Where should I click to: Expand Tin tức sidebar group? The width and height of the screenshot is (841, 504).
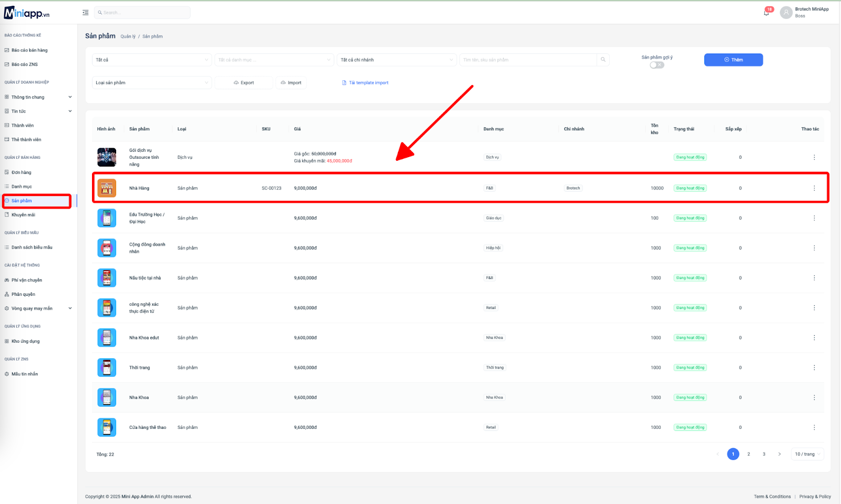coord(38,111)
